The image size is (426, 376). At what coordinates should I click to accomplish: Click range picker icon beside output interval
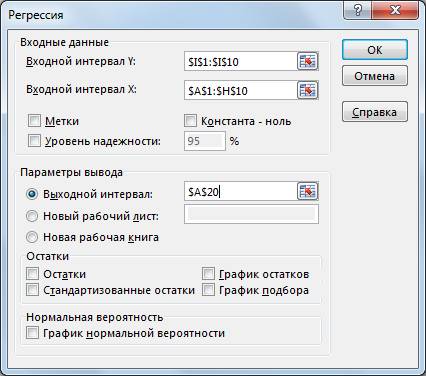pos(307,191)
